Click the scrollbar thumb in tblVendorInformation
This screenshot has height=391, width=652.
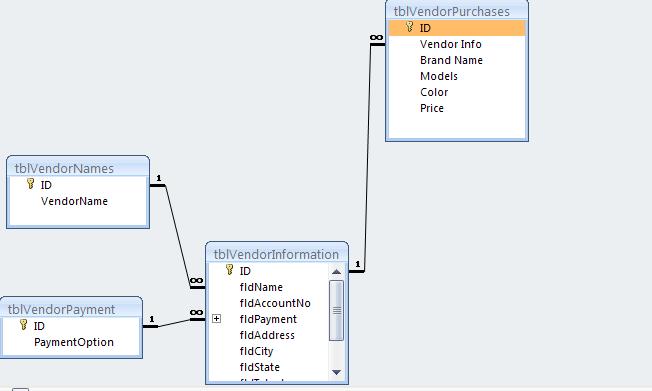pos(336,310)
